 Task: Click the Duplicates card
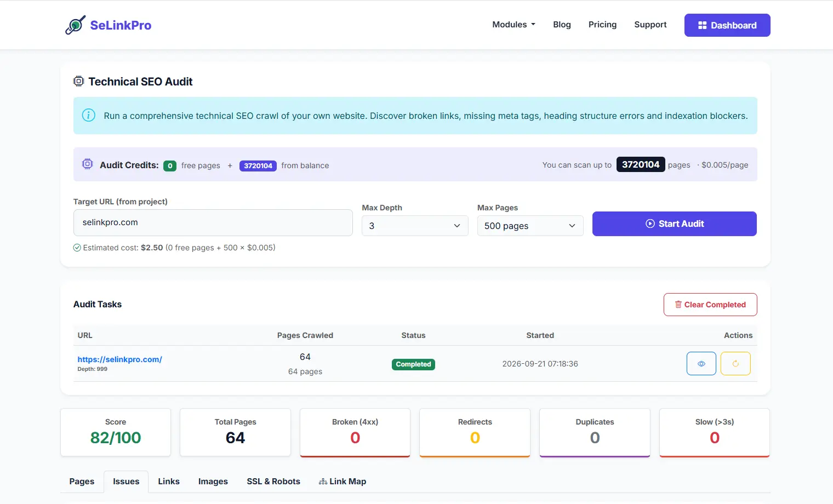tap(595, 432)
